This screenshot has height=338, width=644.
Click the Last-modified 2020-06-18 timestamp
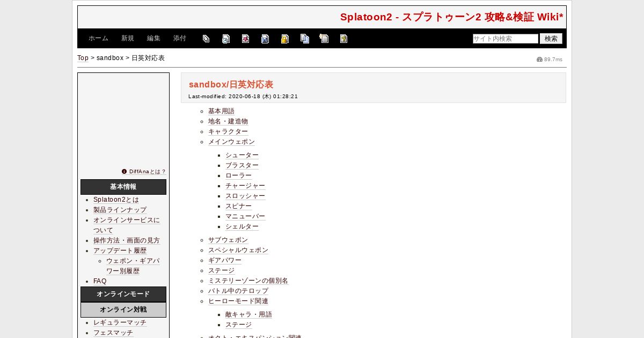coord(243,97)
